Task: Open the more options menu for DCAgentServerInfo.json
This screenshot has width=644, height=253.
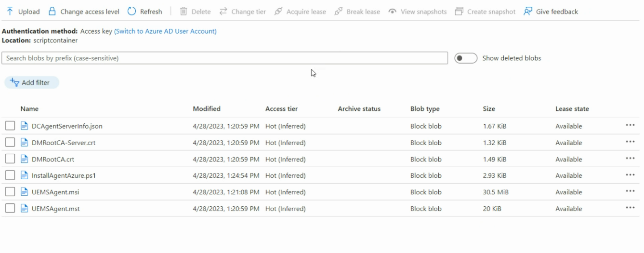Action: [x=630, y=125]
